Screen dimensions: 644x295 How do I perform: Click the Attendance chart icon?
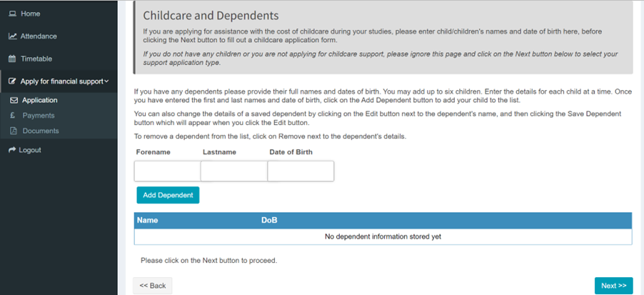click(x=12, y=36)
